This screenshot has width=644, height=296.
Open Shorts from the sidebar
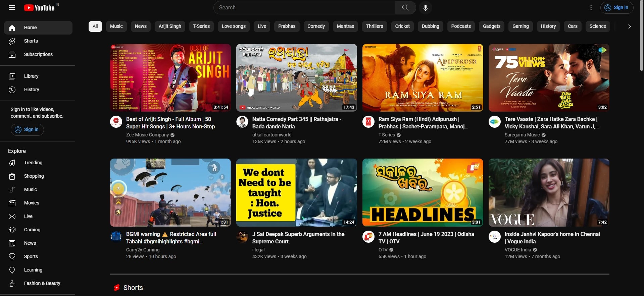(x=38, y=41)
